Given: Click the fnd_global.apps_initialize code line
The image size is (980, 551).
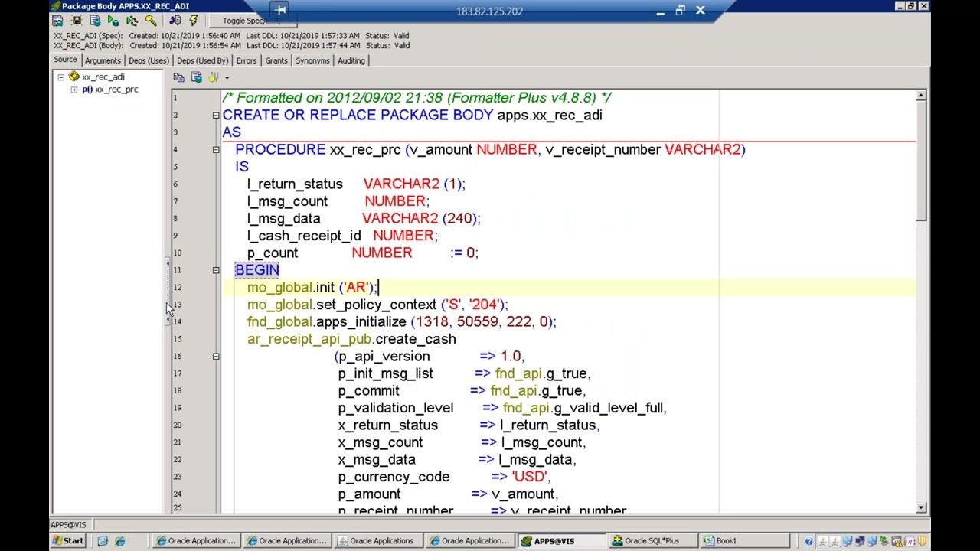Looking at the screenshot, I should coord(401,322).
